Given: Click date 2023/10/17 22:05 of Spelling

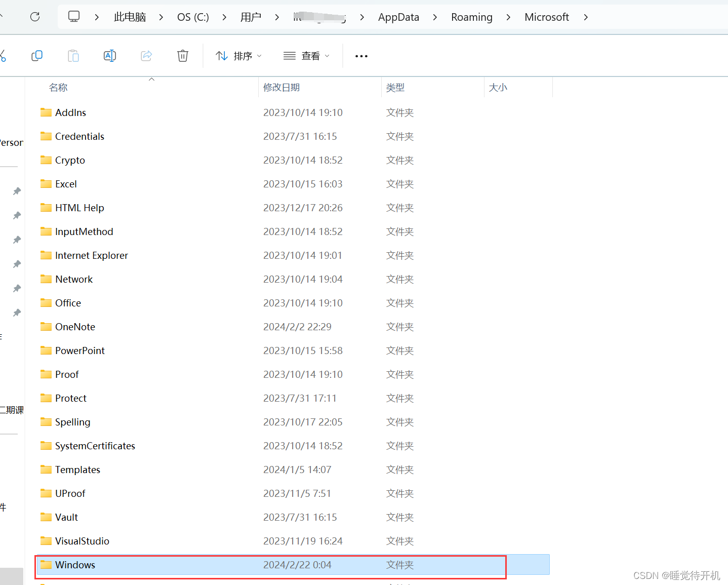Looking at the screenshot, I should (303, 422).
